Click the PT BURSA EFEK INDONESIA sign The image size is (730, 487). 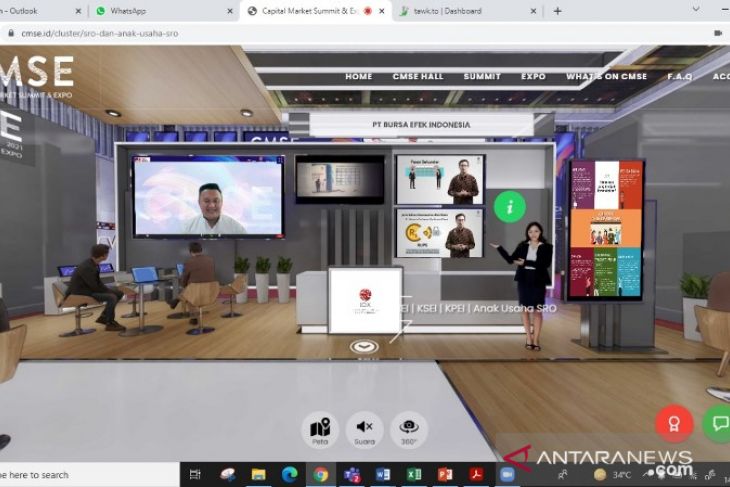pos(421,125)
